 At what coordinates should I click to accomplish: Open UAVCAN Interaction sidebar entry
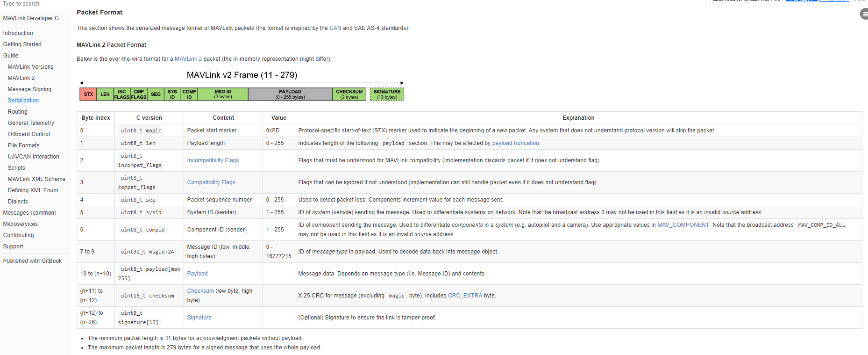34,157
